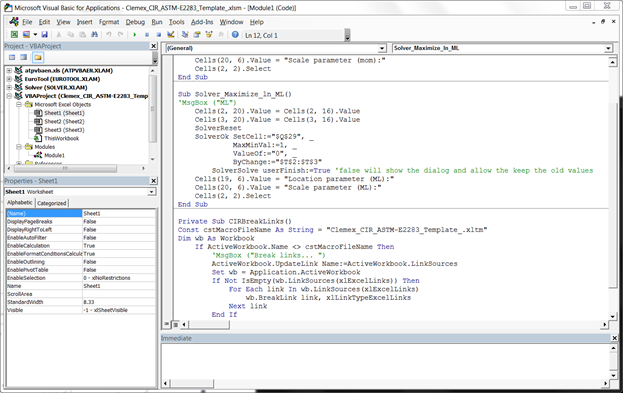This screenshot has width=623, height=393.
Task: Toggle Design Mode icon
Action: (171, 35)
